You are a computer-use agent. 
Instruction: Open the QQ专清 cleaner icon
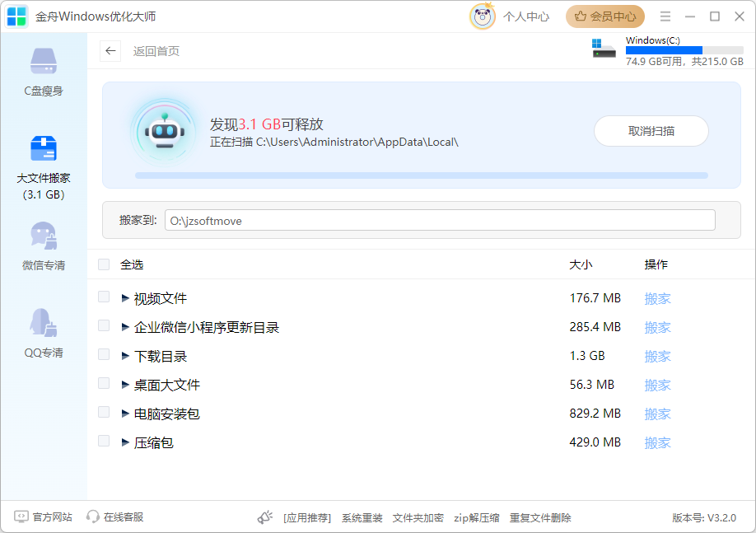(44, 324)
